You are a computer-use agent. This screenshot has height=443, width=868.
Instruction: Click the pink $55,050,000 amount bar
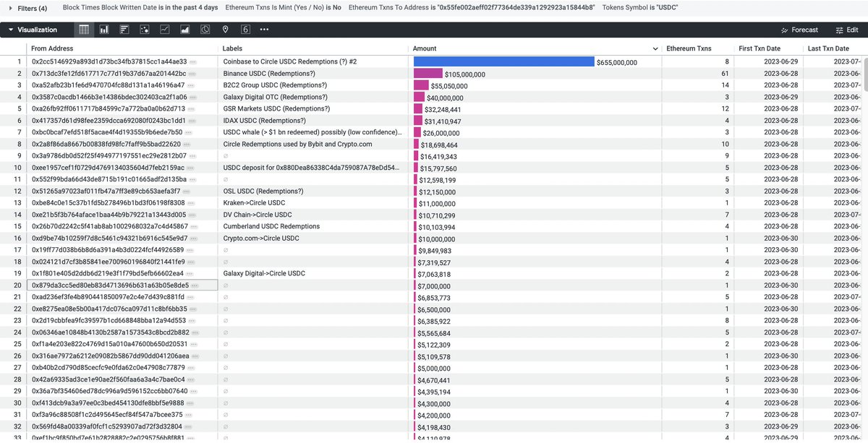click(x=421, y=85)
